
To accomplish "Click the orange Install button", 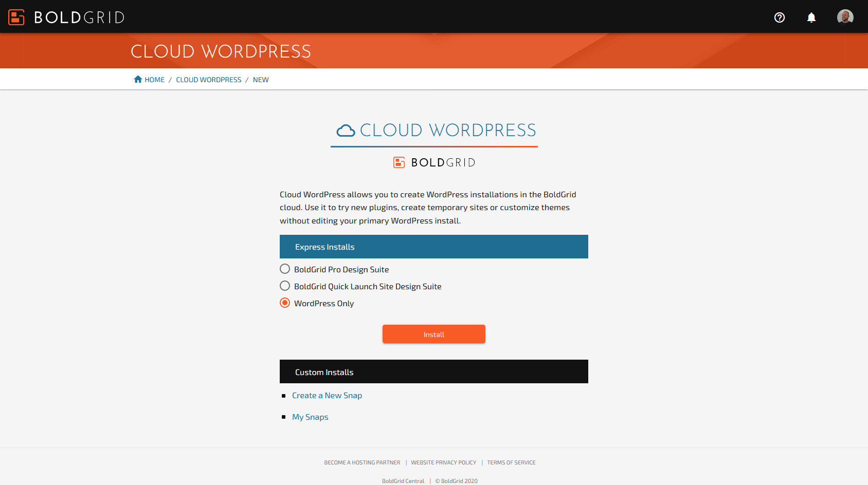I will point(434,334).
